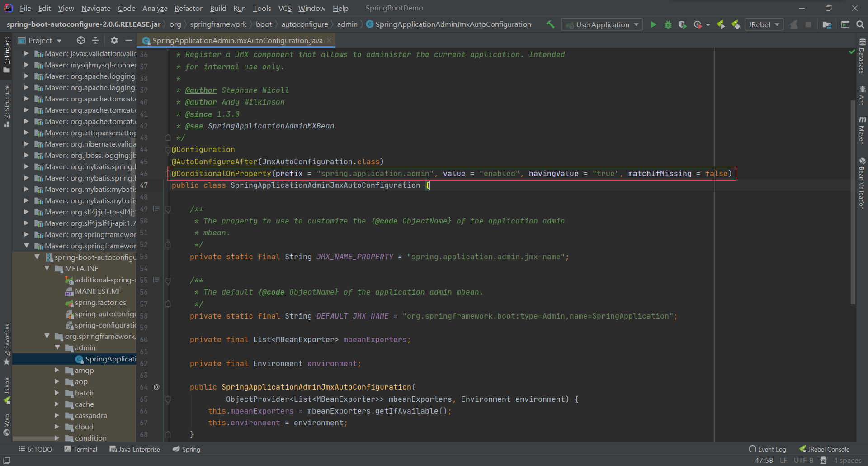Open the Spring tool window
The image size is (868, 466).
[x=186, y=449]
